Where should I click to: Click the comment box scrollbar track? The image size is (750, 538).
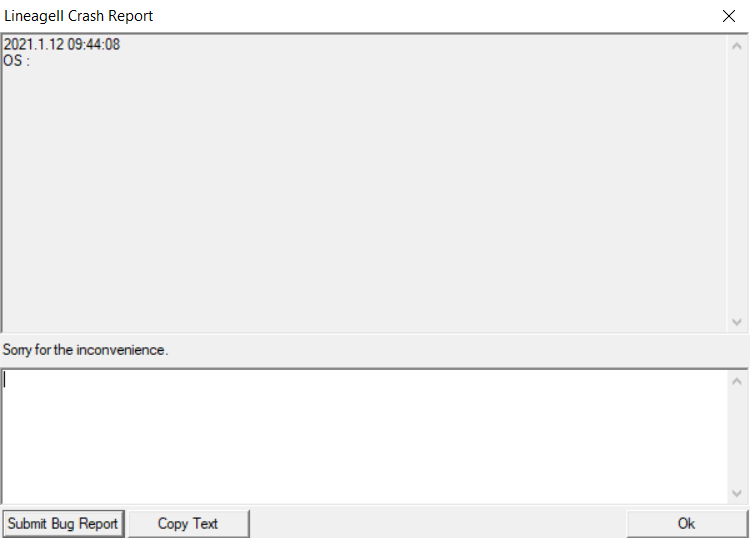click(x=737, y=437)
